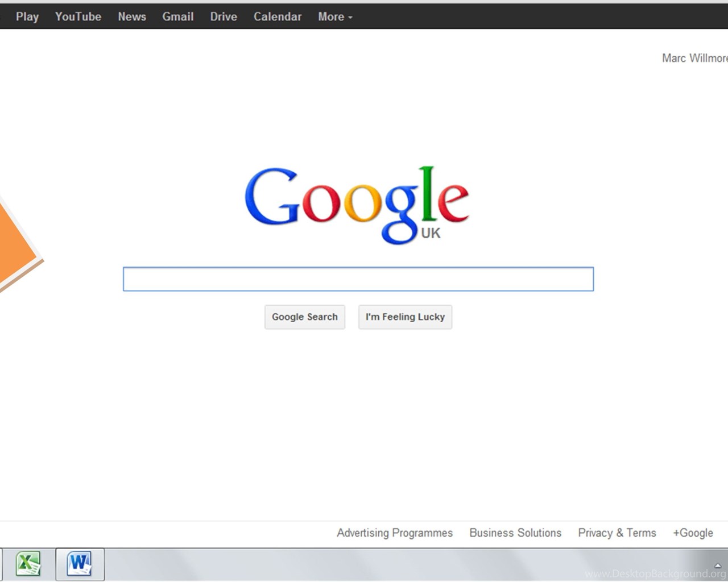Show hidden system tray icons arrow
Image resolution: width=728 pixels, height=582 pixels.
click(718, 566)
